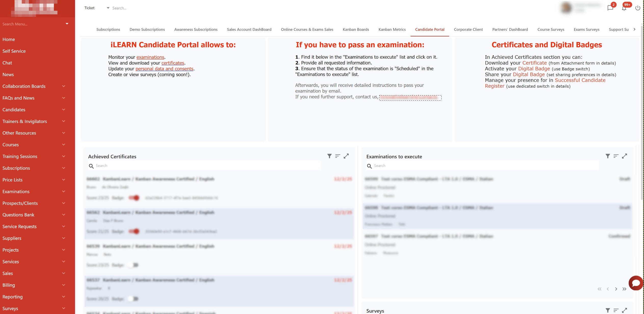Open the Ticket search type dropdown
644x314 pixels.
tap(108, 8)
